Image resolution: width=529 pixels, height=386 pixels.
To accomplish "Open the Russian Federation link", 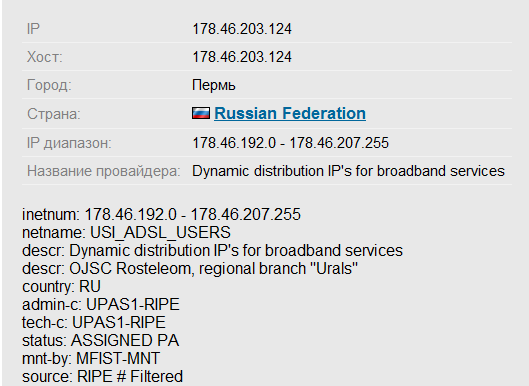I will tap(290, 113).
